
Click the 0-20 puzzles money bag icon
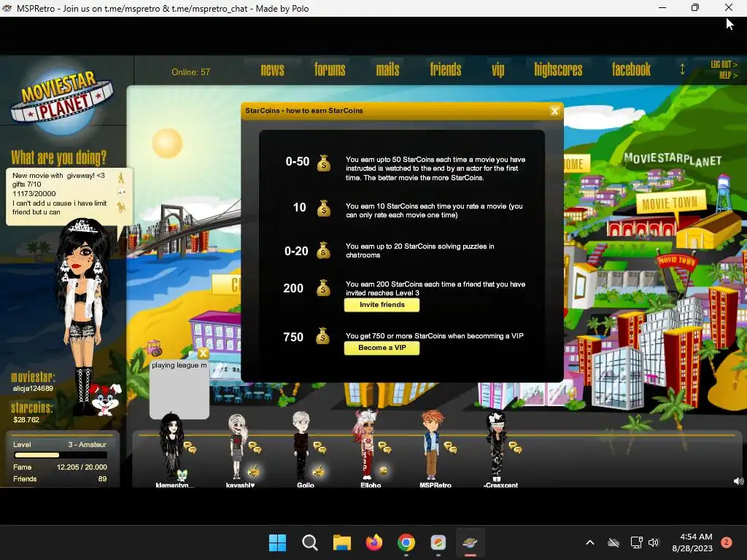(323, 250)
